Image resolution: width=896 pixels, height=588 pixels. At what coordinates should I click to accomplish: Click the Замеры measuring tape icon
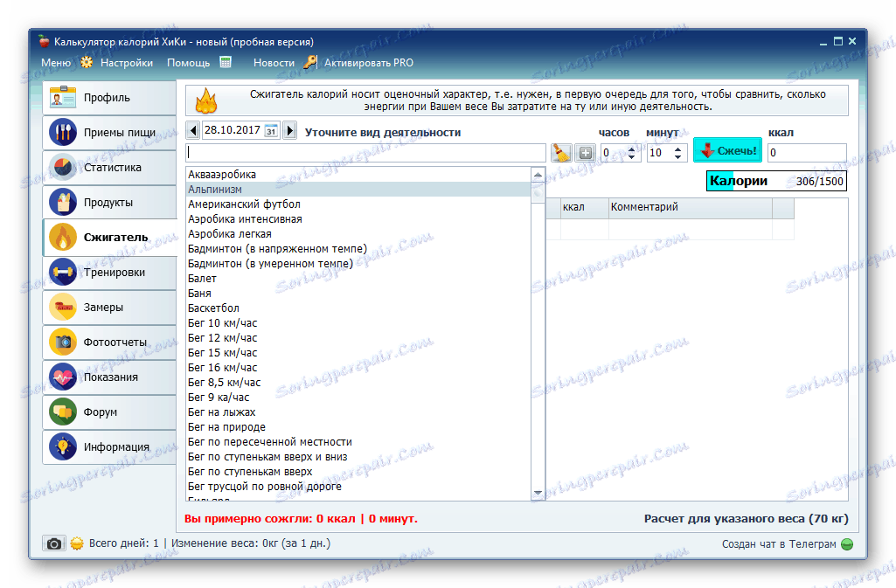click(x=63, y=308)
